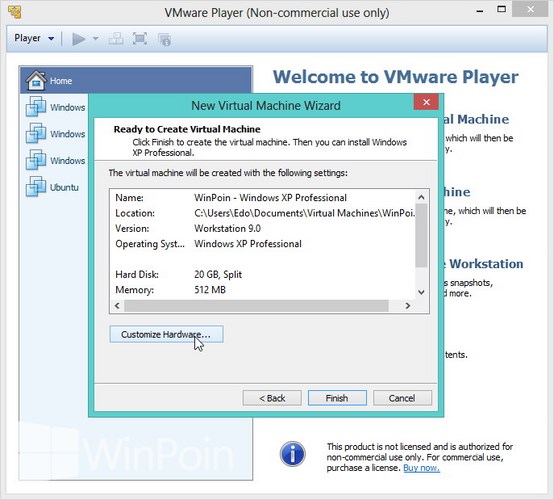Click Finish to create the virtual machine
The height and width of the screenshot is (500, 554).
click(x=337, y=398)
